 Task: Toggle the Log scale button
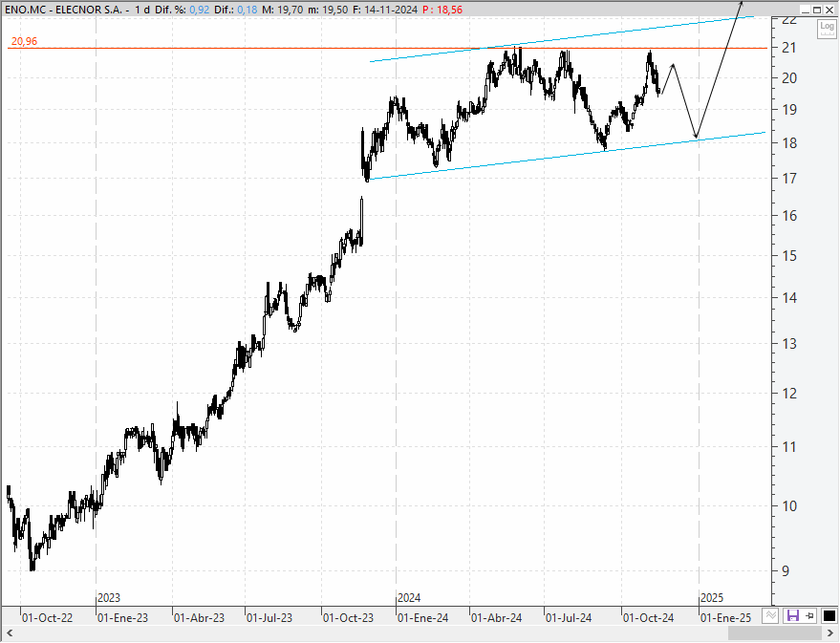[x=827, y=28]
